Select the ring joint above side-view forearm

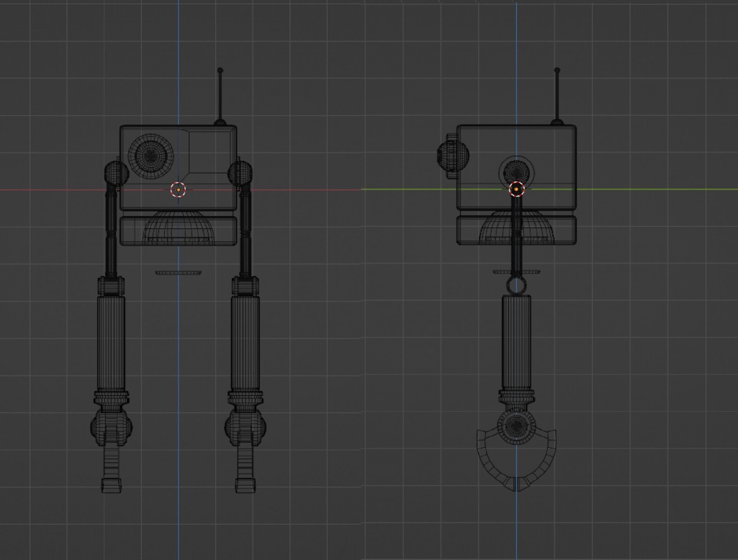point(517,285)
